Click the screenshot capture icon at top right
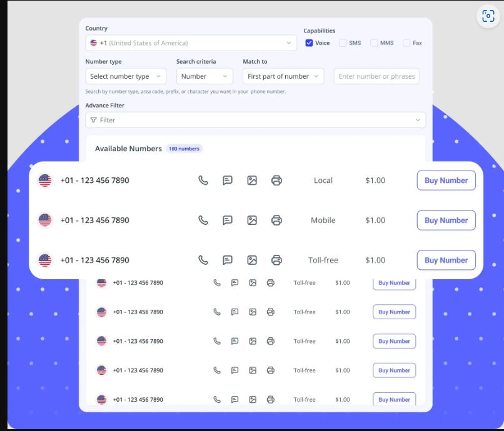The width and height of the screenshot is (504, 431). coord(488,16)
